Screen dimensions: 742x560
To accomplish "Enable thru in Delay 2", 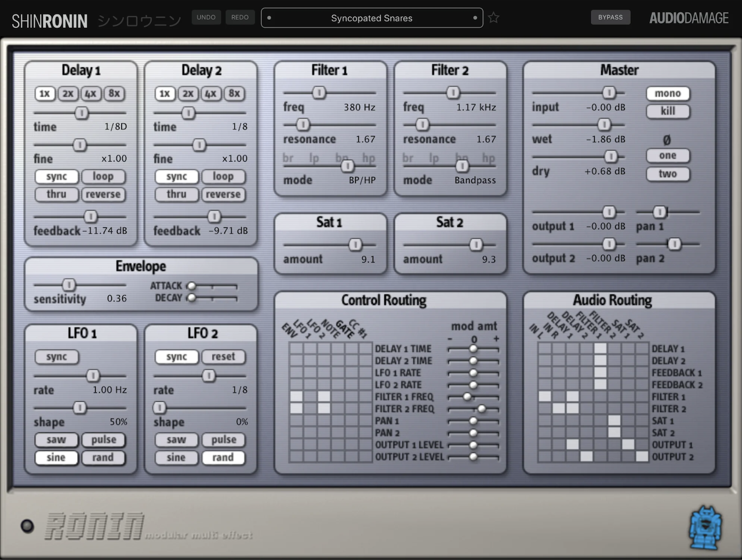I will coord(177,194).
